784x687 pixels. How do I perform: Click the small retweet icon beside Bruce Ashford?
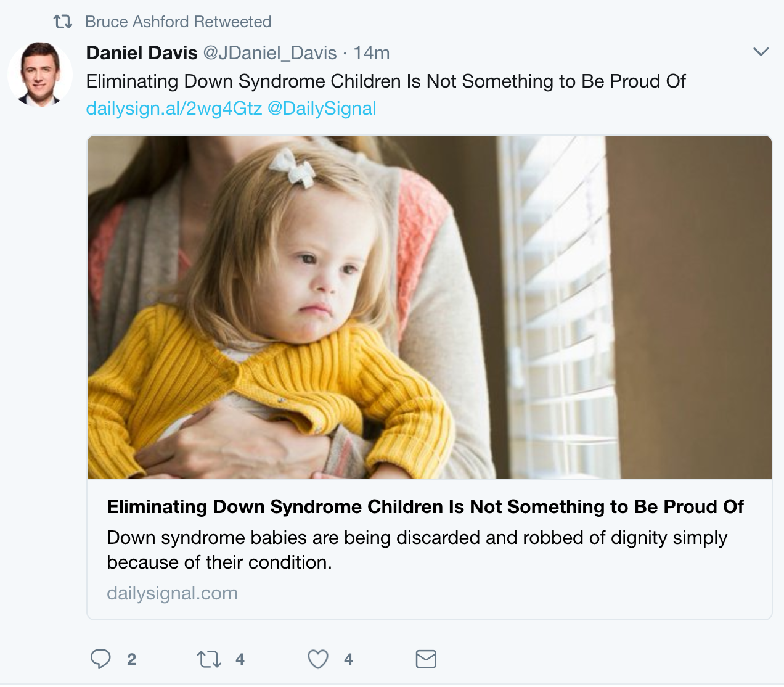point(63,22)
